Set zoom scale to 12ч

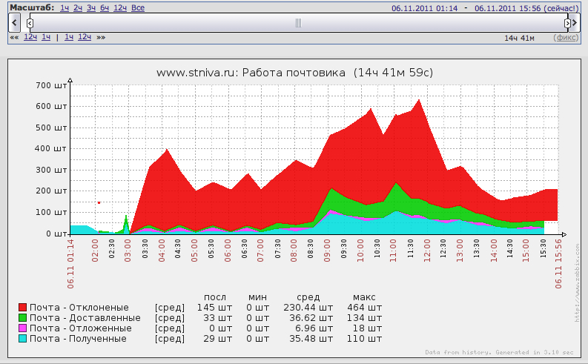[121, 8]
